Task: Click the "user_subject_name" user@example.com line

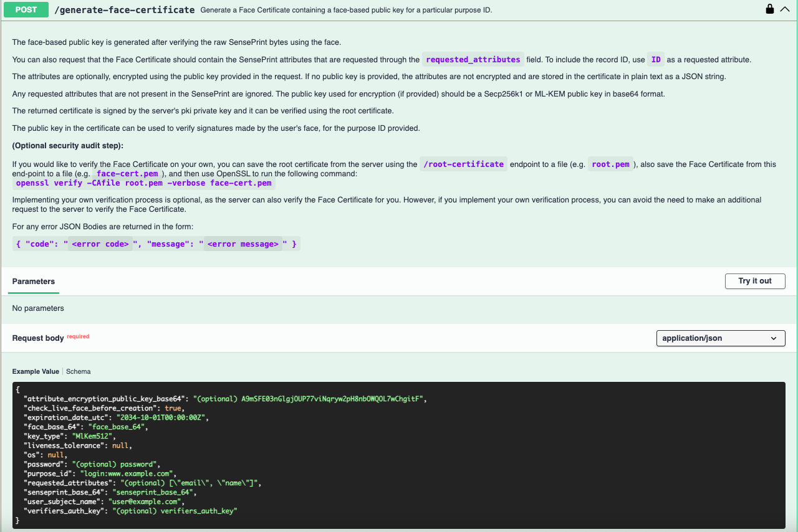Action: (104, 501)
